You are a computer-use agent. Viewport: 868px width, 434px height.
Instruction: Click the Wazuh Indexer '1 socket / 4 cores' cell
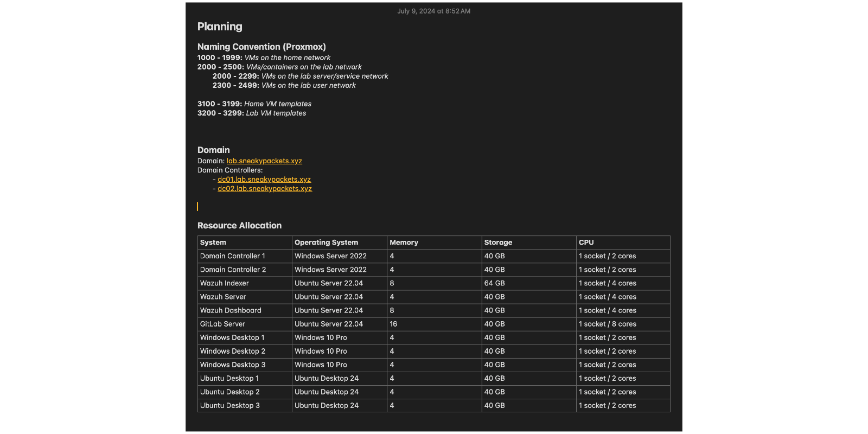coord(623,283)
